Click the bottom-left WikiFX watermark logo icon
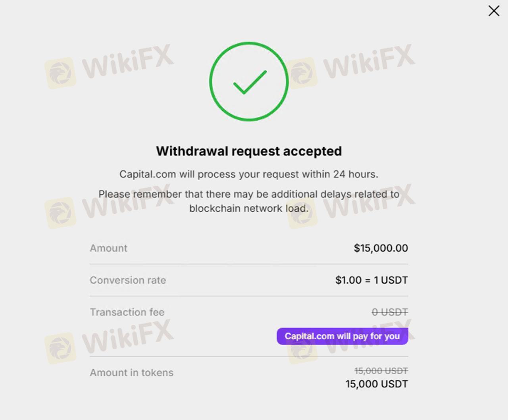This screenshot has height=420, width=508. 60,348
